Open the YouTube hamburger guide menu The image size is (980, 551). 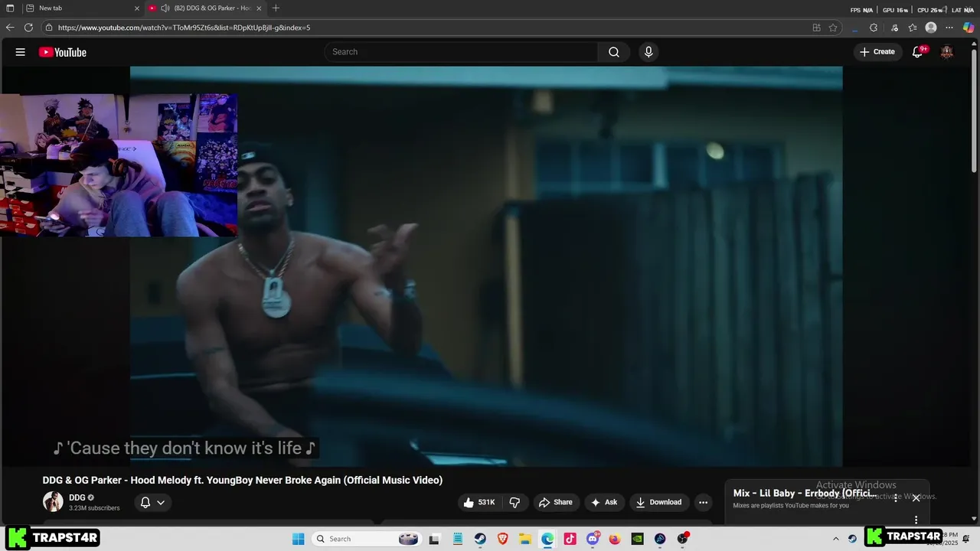[x=21, y=52]
